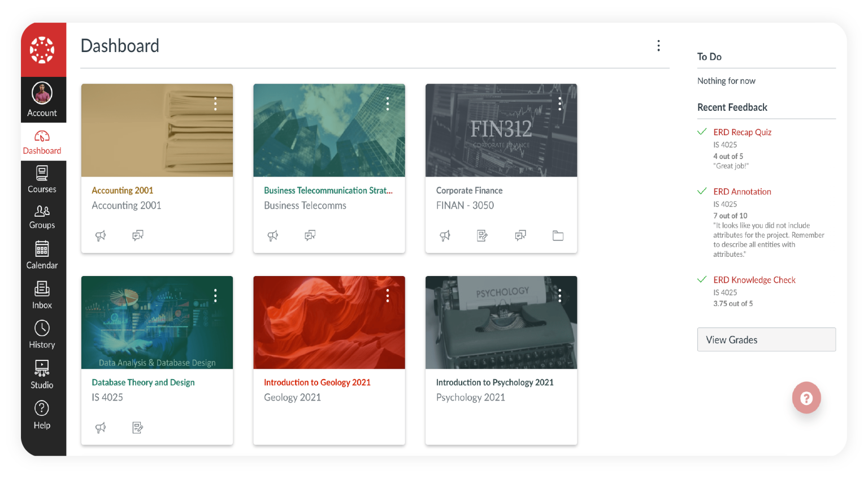Open the Inbox from the sidebar
Screen dimensions: 868x478
coord(42,296)
